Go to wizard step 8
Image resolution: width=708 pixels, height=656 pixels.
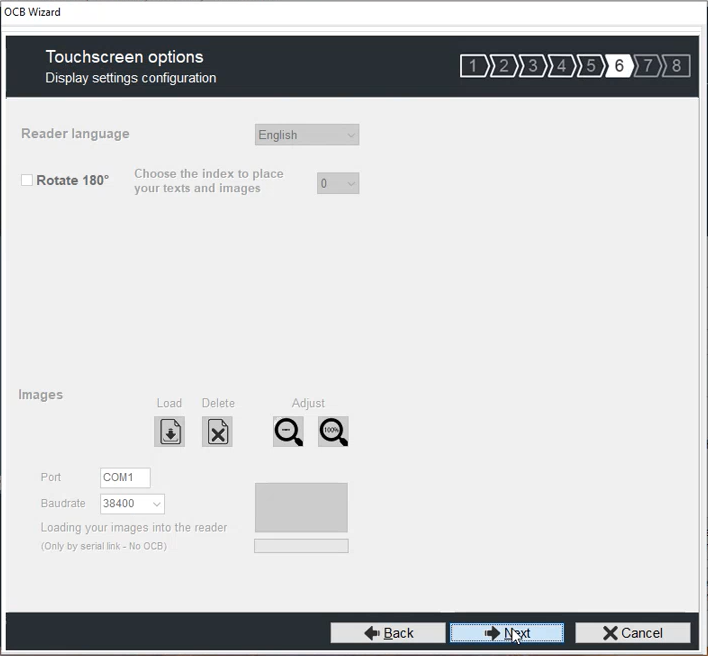point(677,67)
